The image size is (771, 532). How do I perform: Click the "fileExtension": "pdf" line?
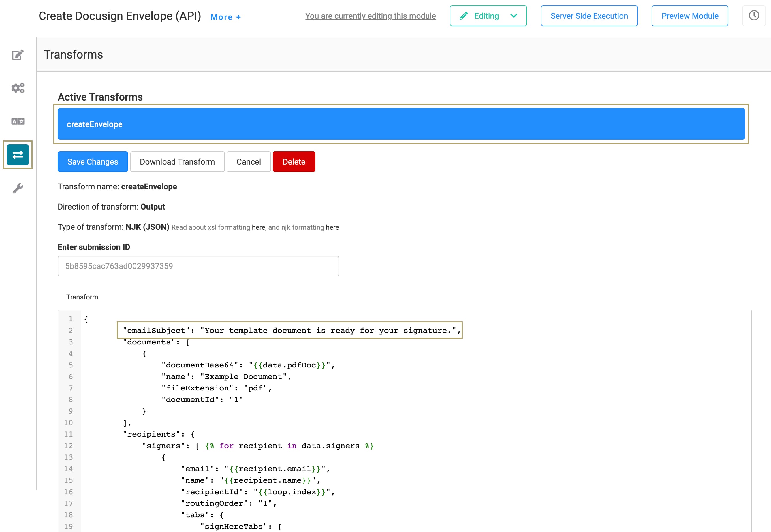click(x=217, y=388)
